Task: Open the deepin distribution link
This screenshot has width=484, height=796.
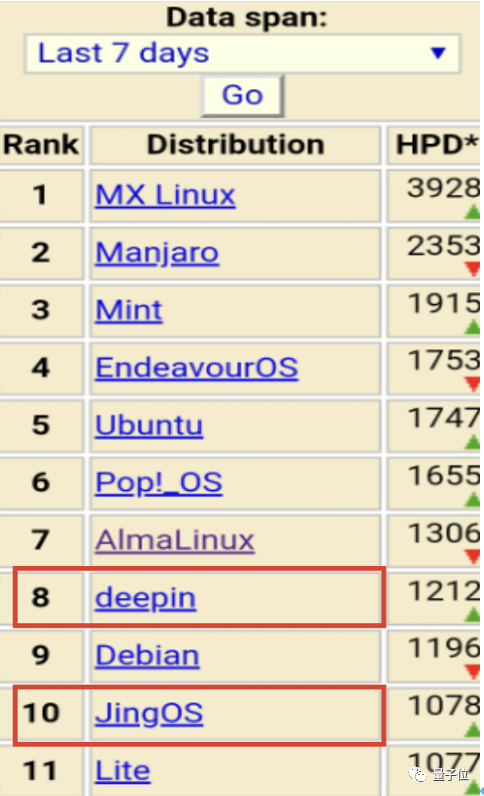Action: [145, 599]
